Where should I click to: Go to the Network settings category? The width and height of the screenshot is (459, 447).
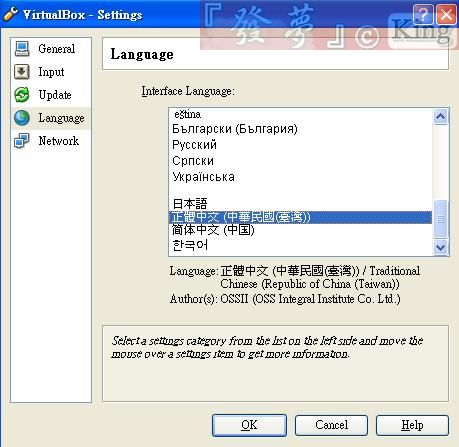[51, 141]
